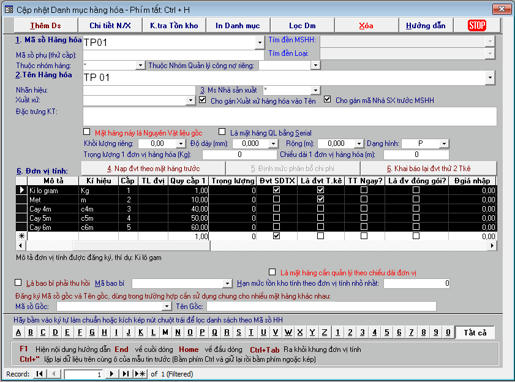Open Tên Hàng hóa dropdown arrow
This screenshot has height=382, width=515.
pos(490,78)
